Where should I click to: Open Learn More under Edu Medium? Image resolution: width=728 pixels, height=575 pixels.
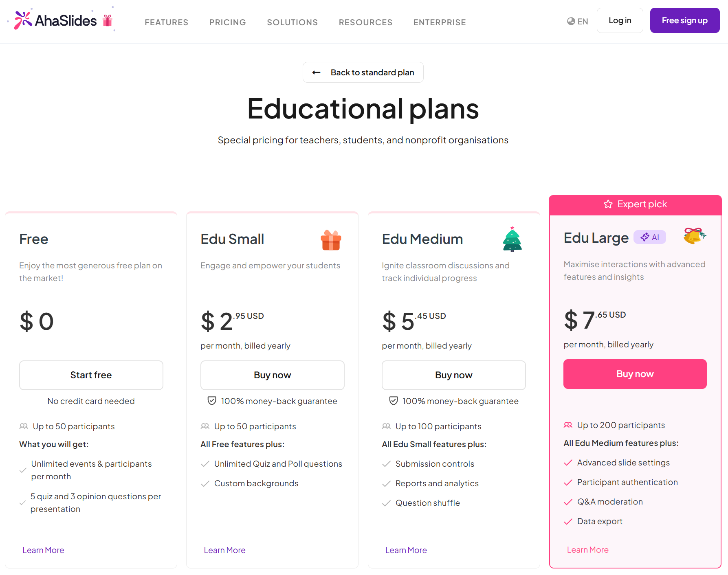[406, 550]
